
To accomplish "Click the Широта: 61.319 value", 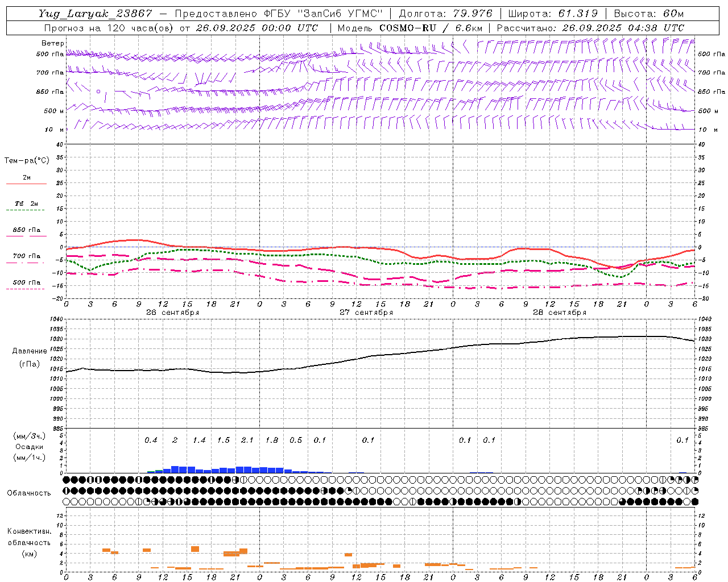I will 553,14.
